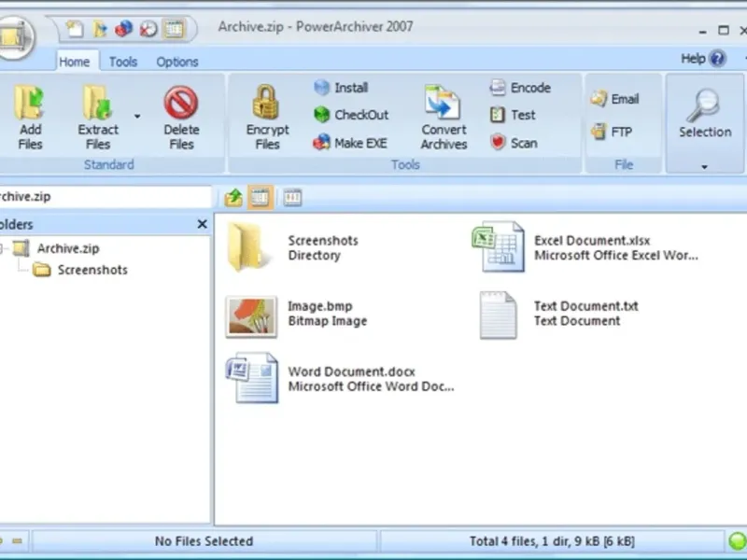Click the Extract Files icon
This screenshot has height=560, width=747.
tap(98, 102)
